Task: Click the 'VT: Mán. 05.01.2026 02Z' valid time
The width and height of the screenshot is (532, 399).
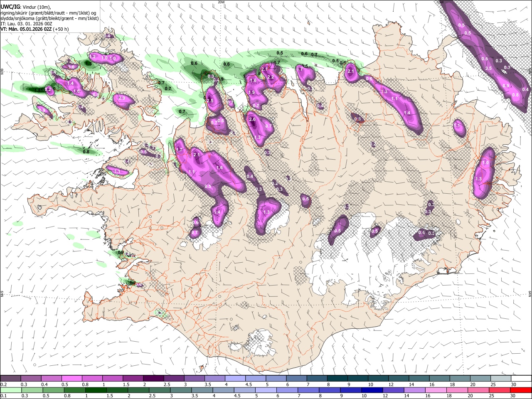Action: 26,29
